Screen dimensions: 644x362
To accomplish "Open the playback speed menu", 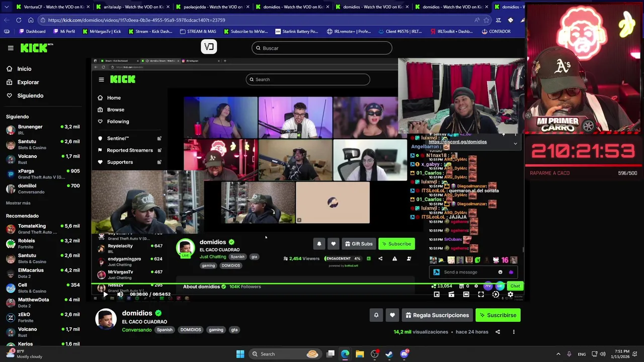I will (496, 294).
